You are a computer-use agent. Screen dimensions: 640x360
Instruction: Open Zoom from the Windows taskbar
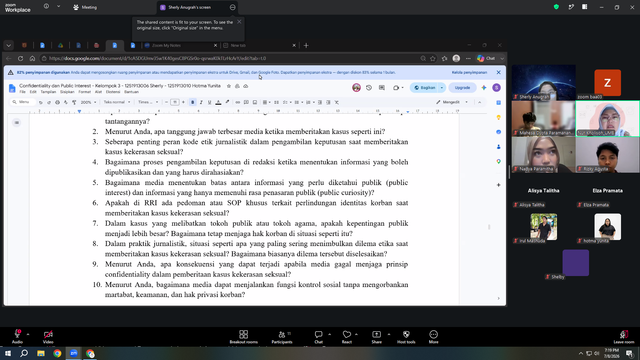[73, 353]
